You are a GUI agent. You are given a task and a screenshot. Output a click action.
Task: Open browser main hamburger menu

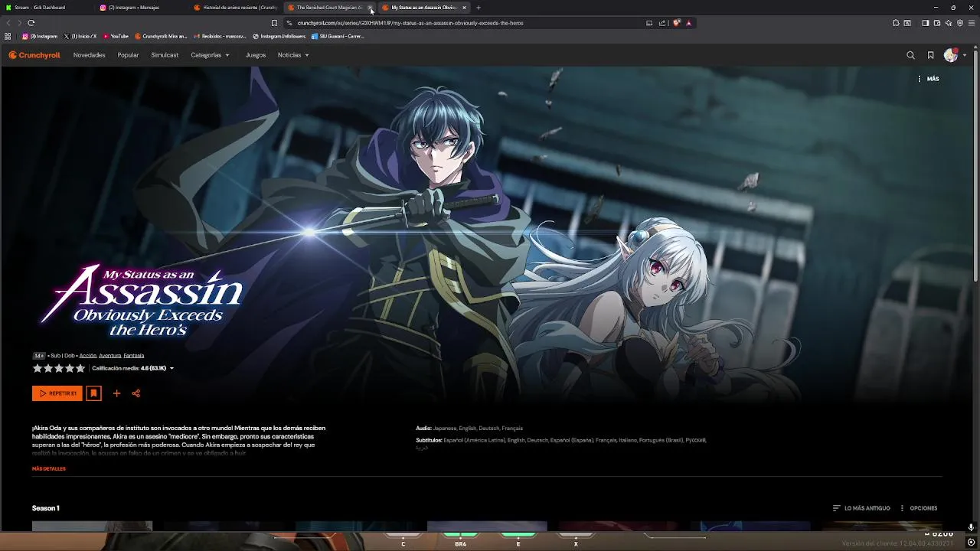(x=972, y=23)
